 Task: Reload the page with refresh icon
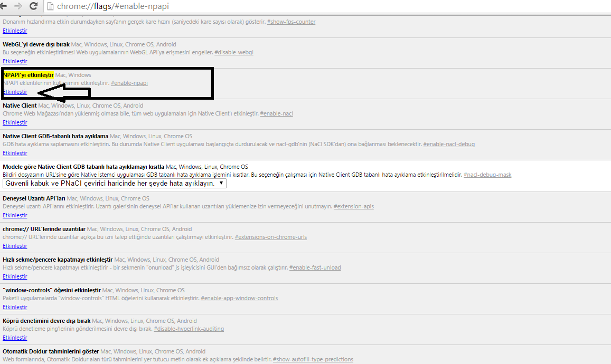coord(33,6)
